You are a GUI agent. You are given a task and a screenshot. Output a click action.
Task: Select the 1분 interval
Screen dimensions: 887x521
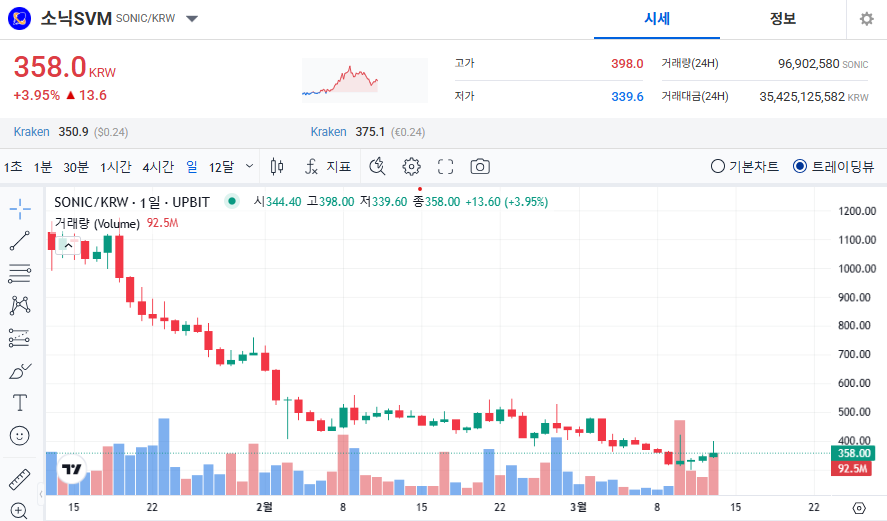point(42,167)
